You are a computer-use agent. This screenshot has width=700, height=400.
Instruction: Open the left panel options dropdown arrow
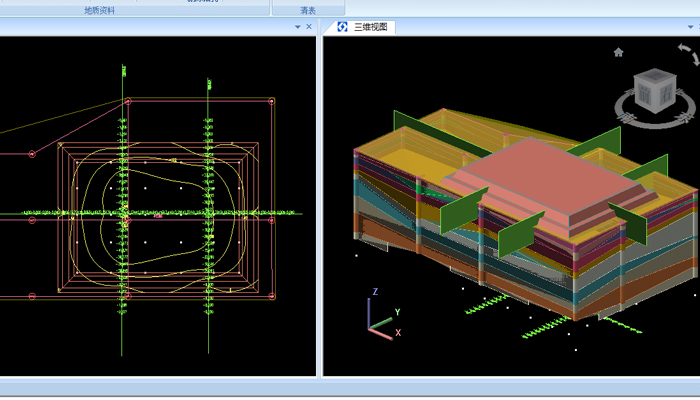(x=297, y=27)
